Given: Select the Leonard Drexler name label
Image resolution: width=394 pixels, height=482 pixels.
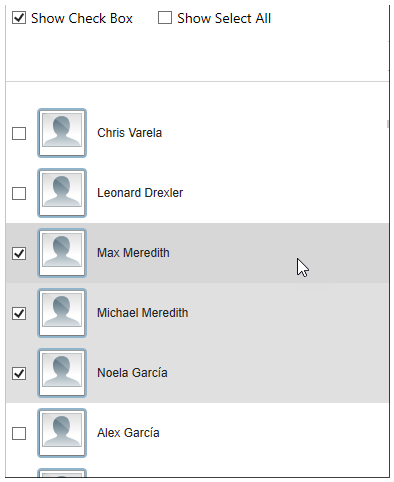Looking at the screenshot, I should click(x=140, y=193).
